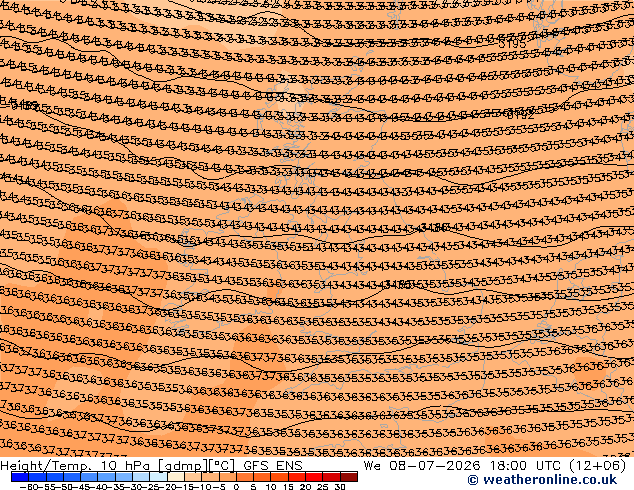The width and height of the screenshot is (634, 490).
Task: Click the positive '10' legend label
Action: [x=271, y=486]
